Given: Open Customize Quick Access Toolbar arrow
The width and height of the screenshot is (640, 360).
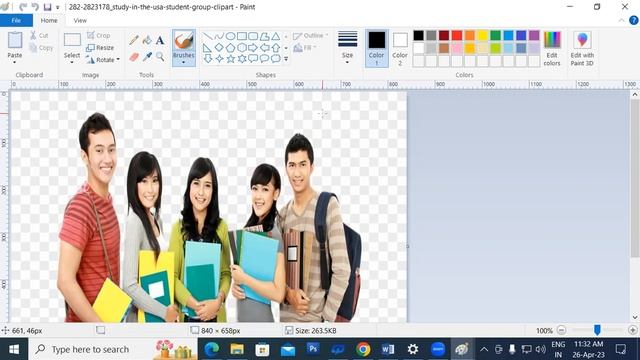Looking at the screenshot, I should click(x=58, y=7).
